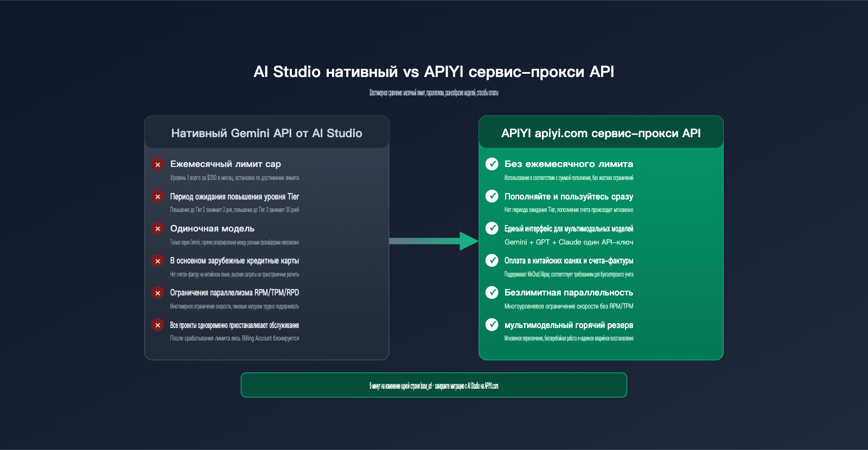
Task: Click the heading 'Ограничения параллелизма RPM/TPM/RPD'
Action: (x=234, y=293)
